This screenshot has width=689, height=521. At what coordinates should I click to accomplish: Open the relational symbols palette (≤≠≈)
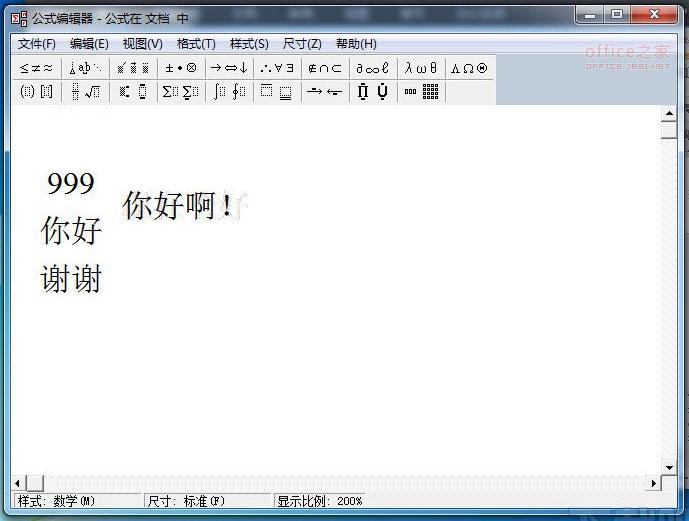coord(36,68)
